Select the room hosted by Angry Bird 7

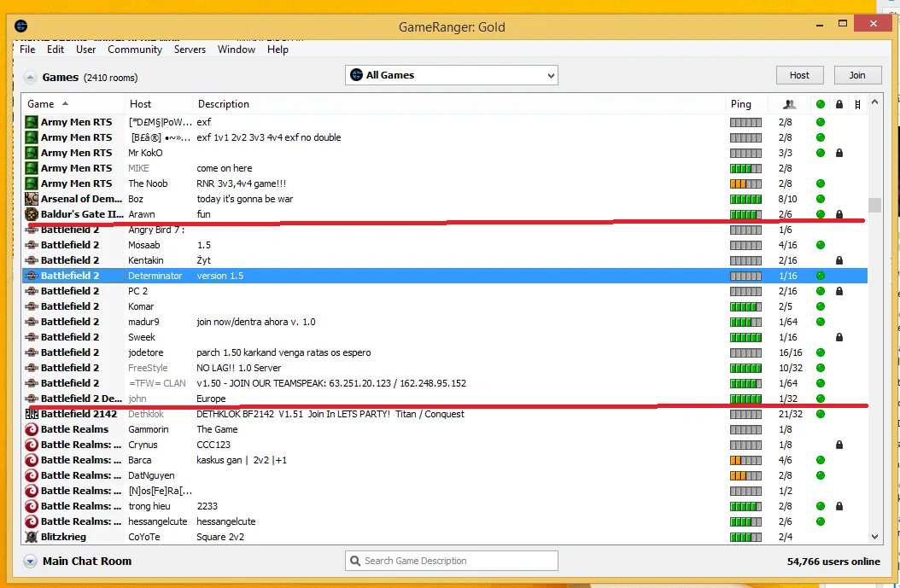click(x=445, y=230)
